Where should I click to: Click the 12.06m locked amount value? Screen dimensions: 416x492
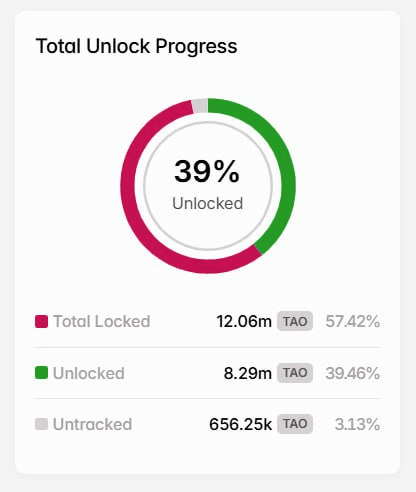(x=244, y=321)
